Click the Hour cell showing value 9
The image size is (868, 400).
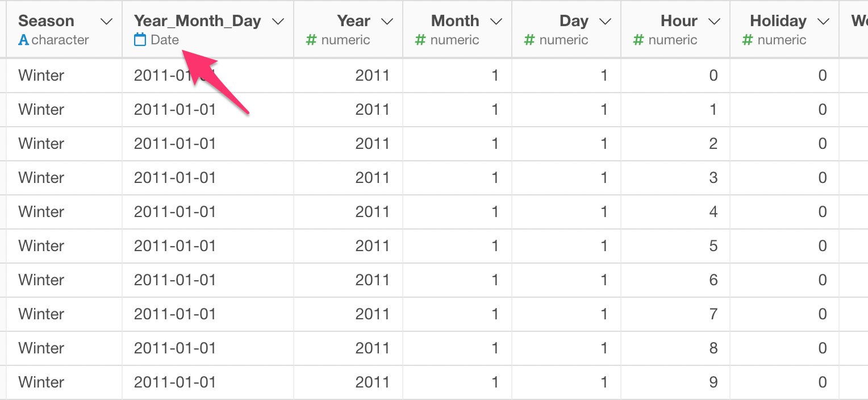[x=675, y=382]
